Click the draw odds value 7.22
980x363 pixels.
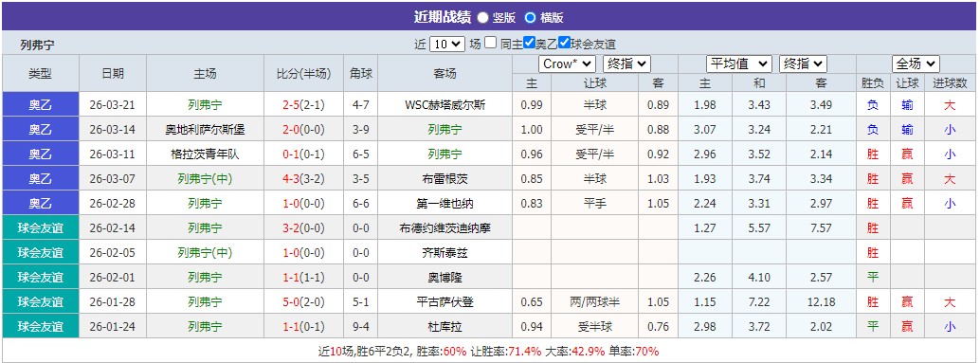759,301
